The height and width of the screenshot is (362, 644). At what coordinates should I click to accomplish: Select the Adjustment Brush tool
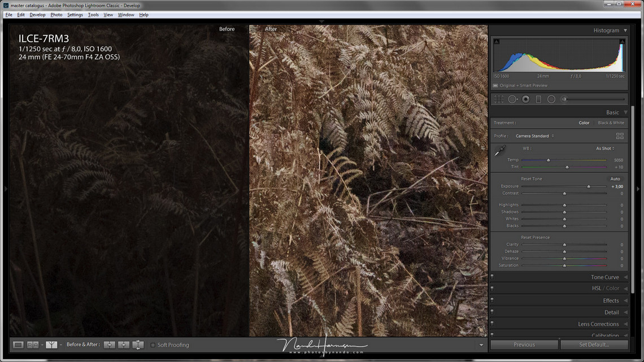593,99
